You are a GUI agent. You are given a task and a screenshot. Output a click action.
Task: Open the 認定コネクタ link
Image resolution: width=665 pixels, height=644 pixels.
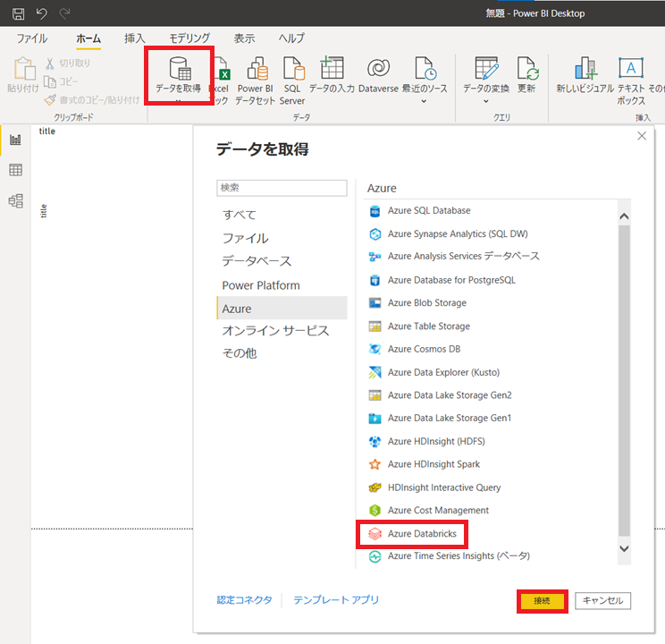click(x=244, y=600)
